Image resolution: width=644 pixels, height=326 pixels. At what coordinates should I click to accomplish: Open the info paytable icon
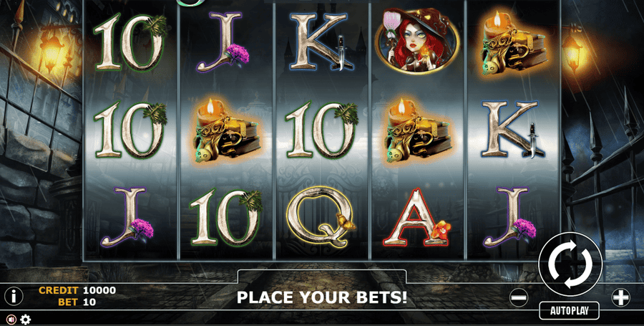(14, 296)
